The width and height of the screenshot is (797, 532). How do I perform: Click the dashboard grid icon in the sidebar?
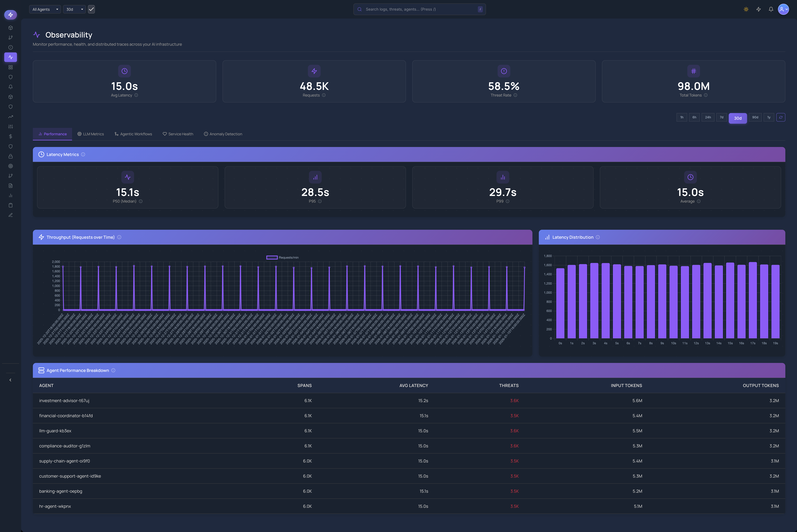pos(10,67)
